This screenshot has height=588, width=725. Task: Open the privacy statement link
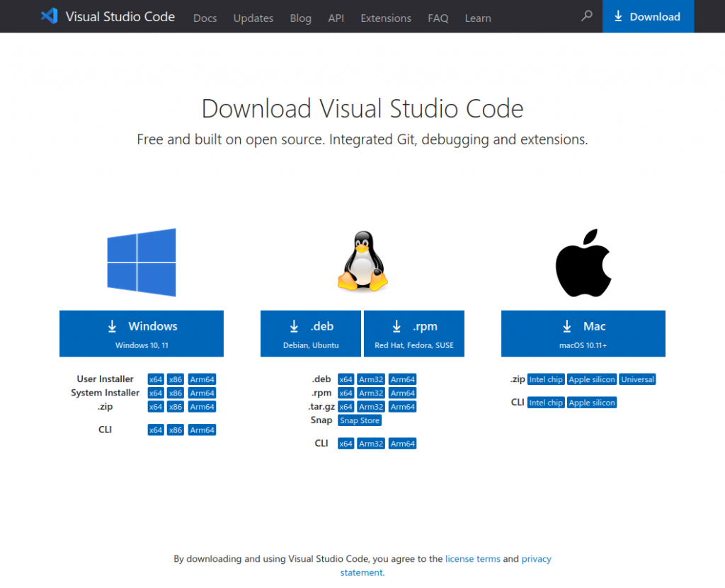click(445, 566)
